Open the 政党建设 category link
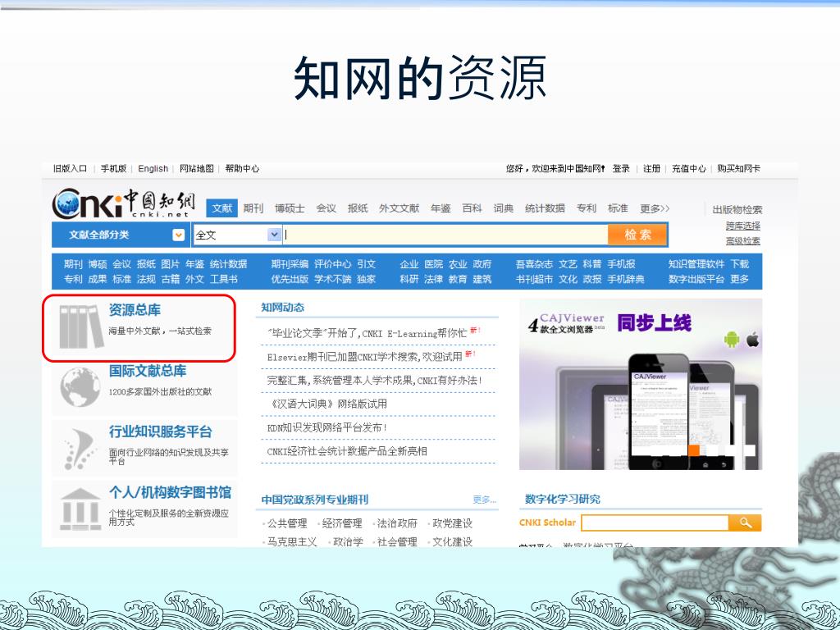840x630 pixels. tap(452, 523)
